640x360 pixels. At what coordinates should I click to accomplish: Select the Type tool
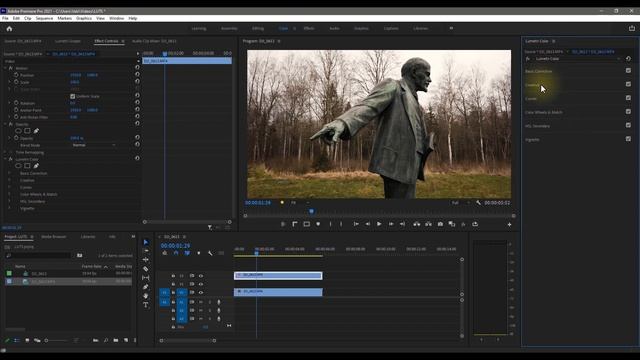[x=146, y=305]
